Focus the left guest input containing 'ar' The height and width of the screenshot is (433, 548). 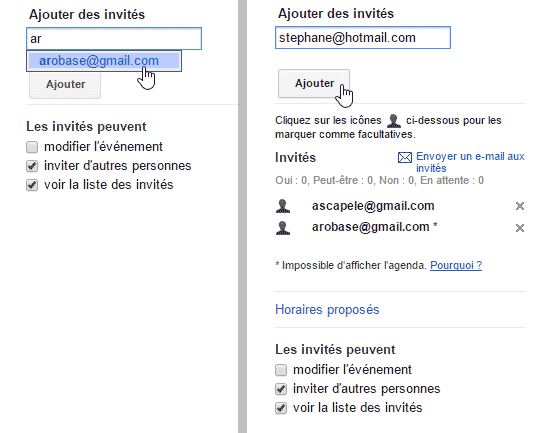tap(114, 38)
